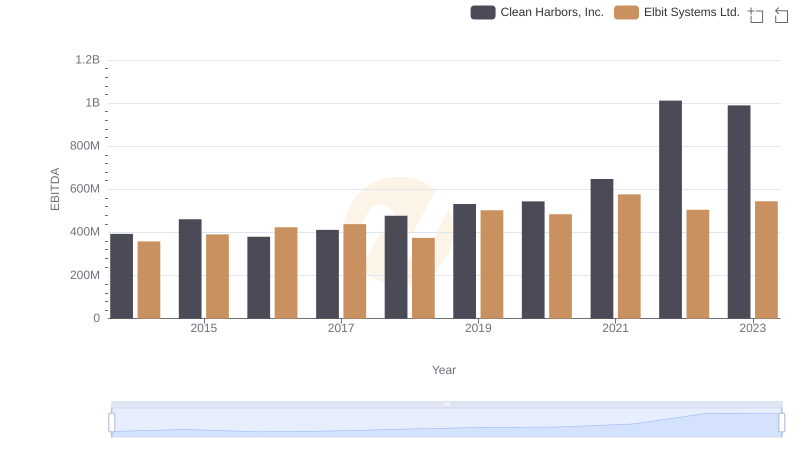Click the 1B y-axis label
This screenshot has height=461, width=800.
point(92,103)
